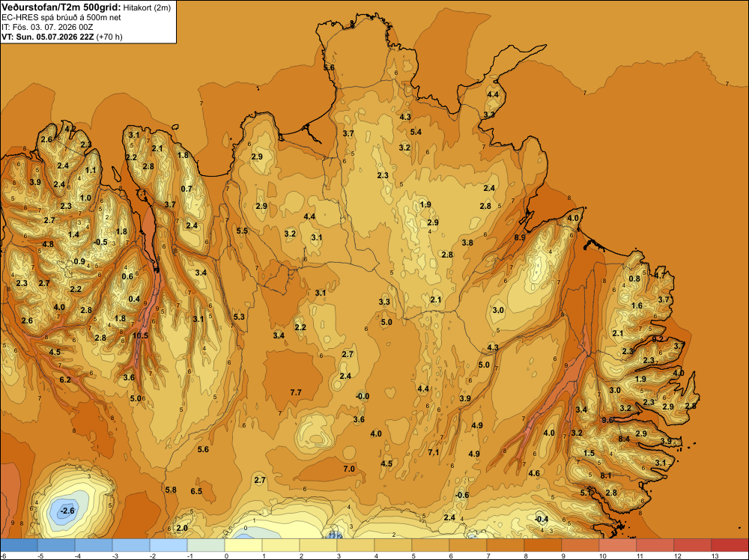Click the 5.3 temperature value
This screenshot has height=560, width=749.
pos(239,317)
